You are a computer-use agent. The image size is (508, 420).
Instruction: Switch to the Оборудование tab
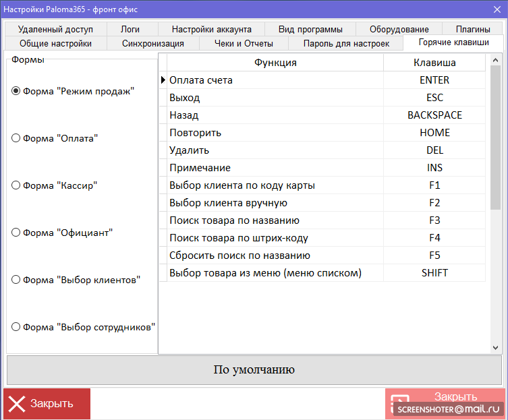(399, 29)
